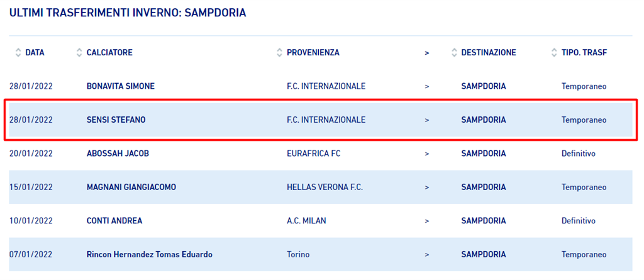Sort table by the PROVENIENZA column
Viewport: 644px width, 280px height.
click(x=308, y=53)
